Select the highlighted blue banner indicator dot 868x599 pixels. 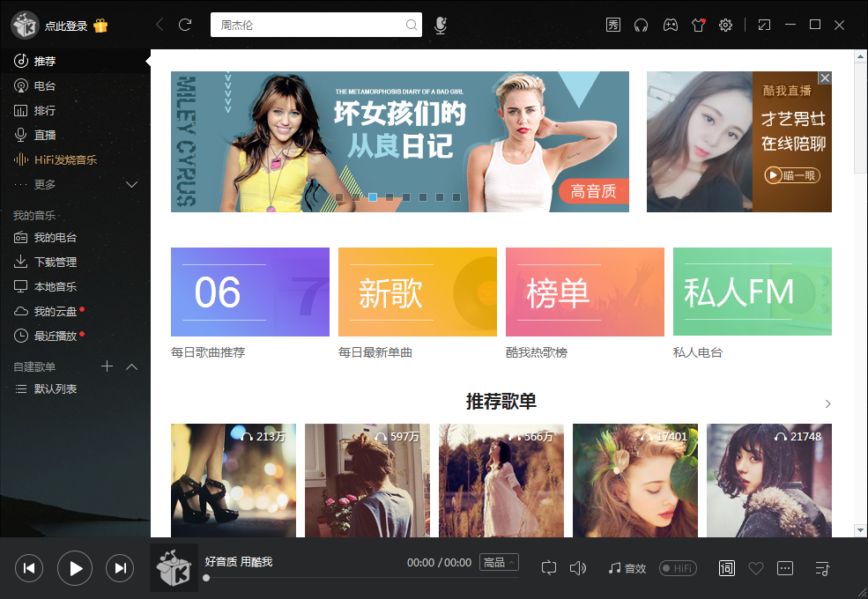point(373,197)
